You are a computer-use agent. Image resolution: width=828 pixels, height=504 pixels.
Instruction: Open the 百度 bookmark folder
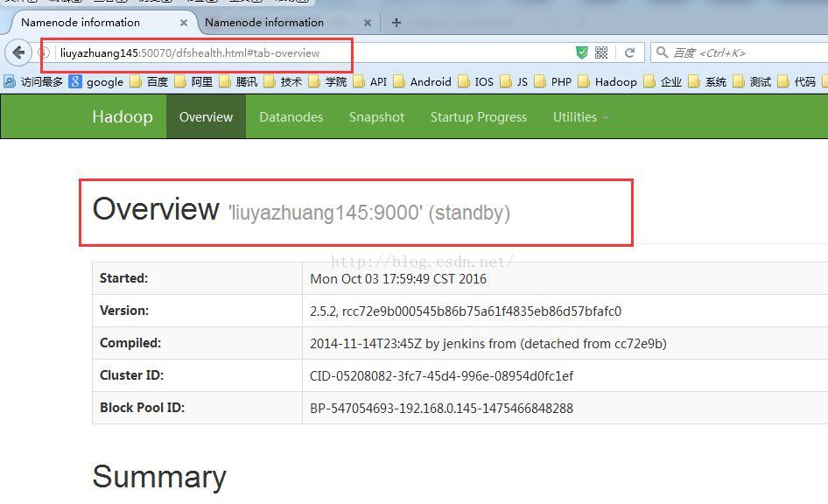149,81
